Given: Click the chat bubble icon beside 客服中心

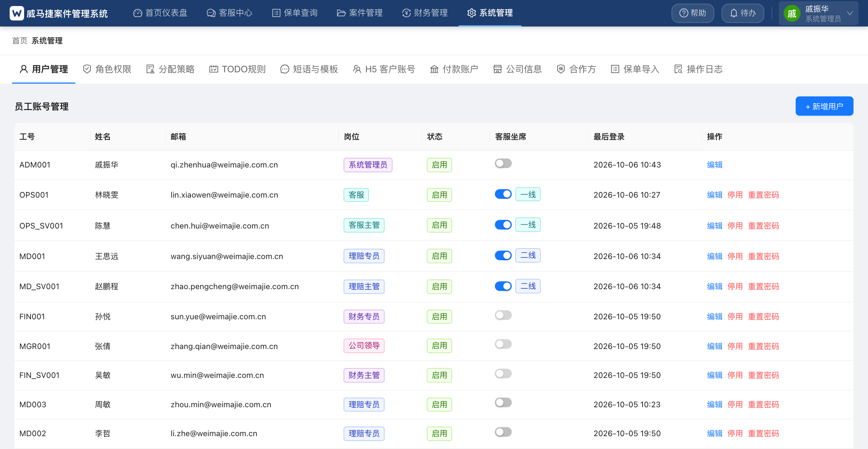Looking at the screenshot, I should point(211,13).
